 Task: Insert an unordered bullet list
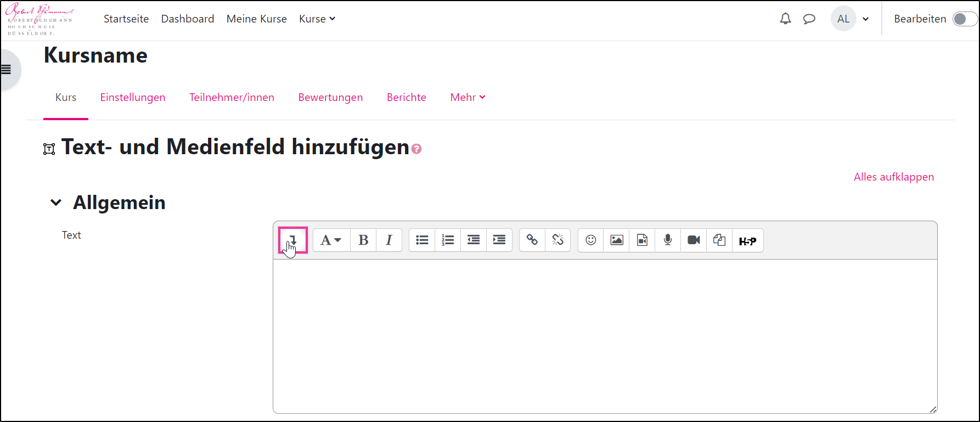pos(422,240)
